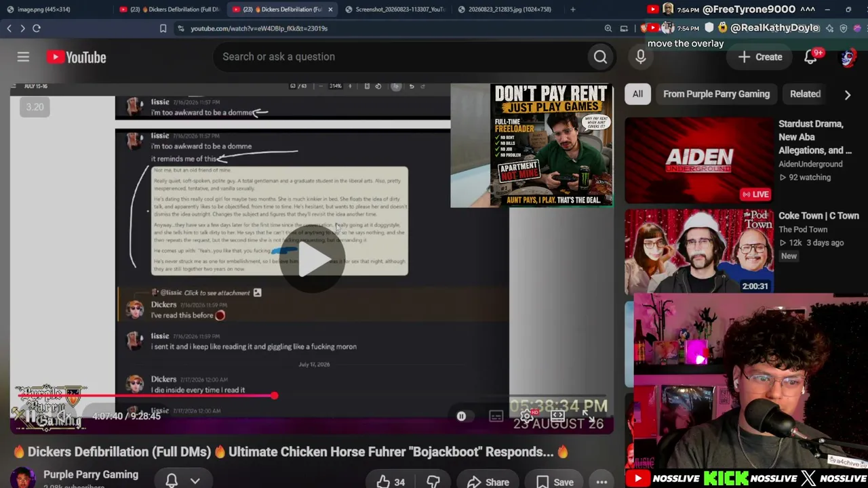
Task: Go to the YouTube home logo
Action: [77, 57]
